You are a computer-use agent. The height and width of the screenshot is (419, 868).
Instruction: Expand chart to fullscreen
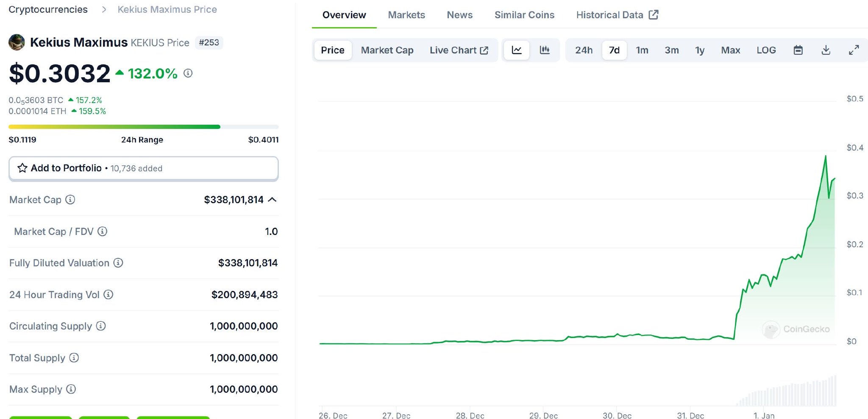[854, 50]
